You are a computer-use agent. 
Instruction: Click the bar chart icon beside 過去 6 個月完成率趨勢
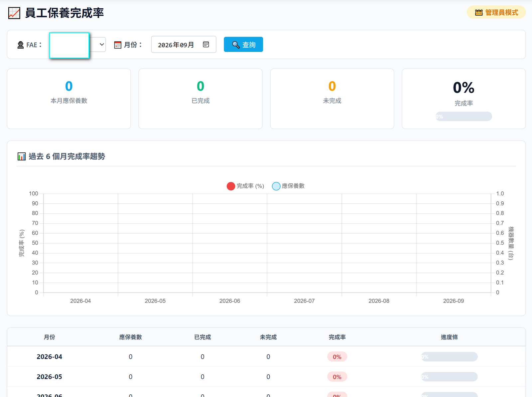click(x=22, y=156)
